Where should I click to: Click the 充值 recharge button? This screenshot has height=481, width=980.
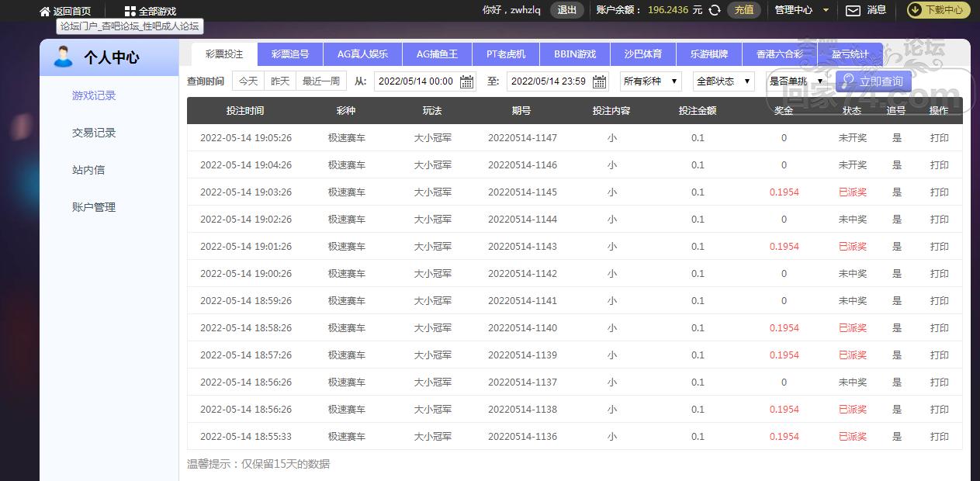(743, 11)
